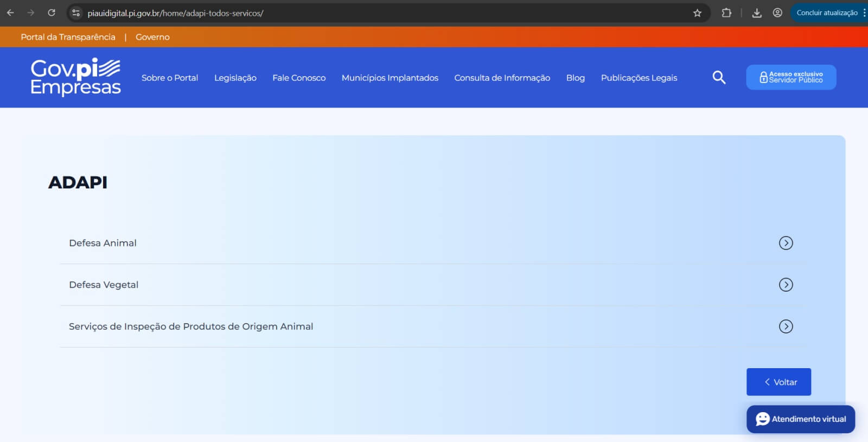Open the Legislação menu item

point(235,78)
